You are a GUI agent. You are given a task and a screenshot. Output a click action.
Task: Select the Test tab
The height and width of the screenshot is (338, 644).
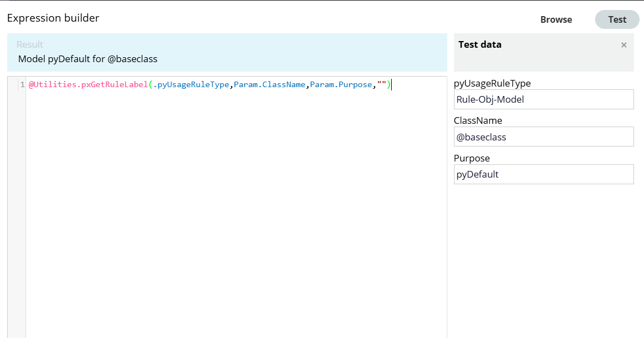point(617,19)
